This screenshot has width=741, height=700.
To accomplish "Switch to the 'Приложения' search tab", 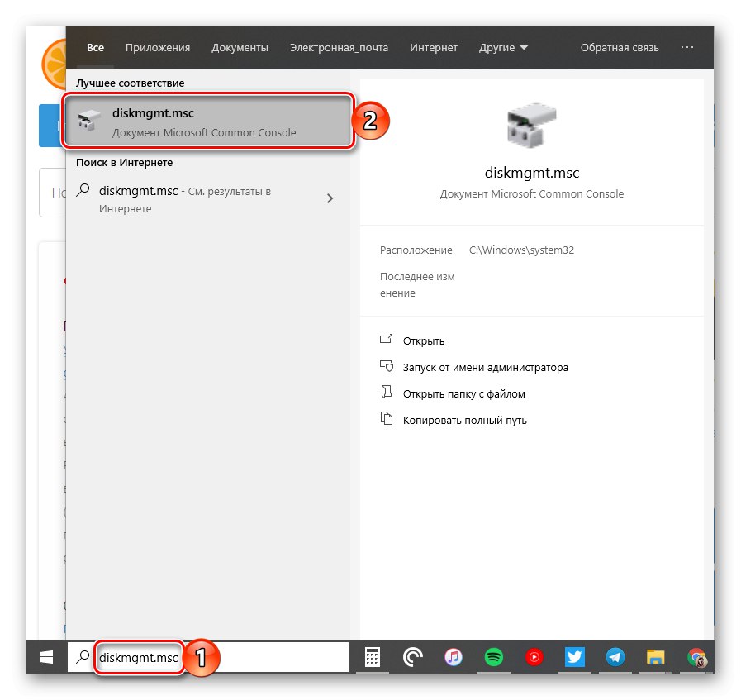I will point(157,47).
